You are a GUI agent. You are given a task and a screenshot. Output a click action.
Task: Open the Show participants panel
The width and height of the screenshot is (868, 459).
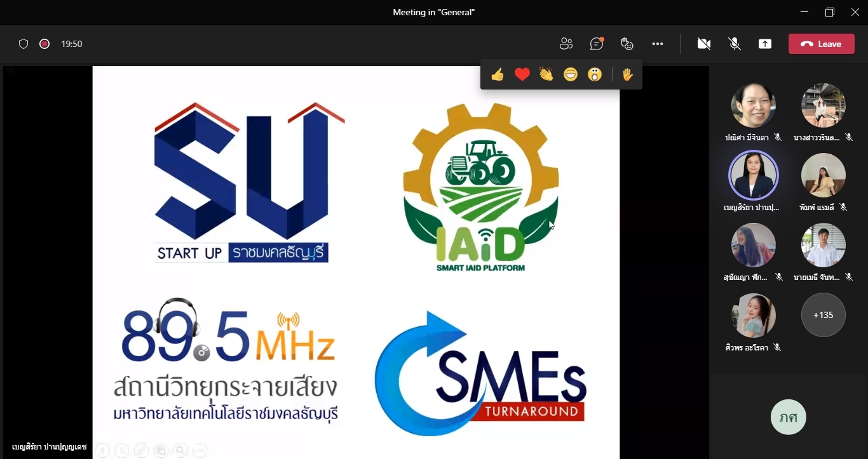pos(566,44)
